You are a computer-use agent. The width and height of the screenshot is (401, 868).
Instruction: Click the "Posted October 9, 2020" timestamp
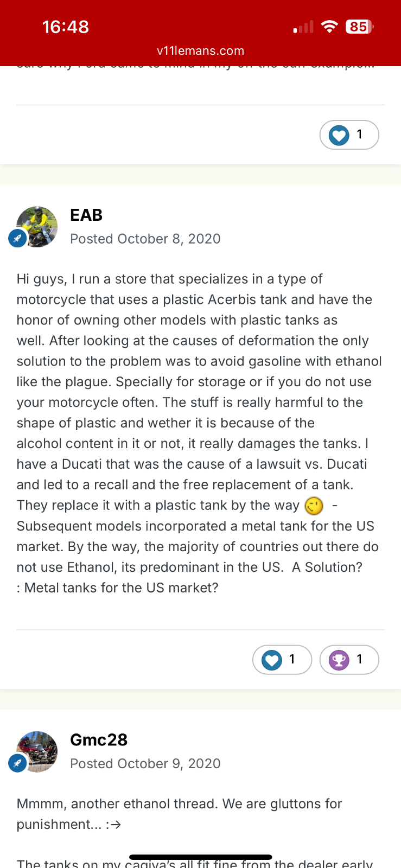click(x=145, y=764)
